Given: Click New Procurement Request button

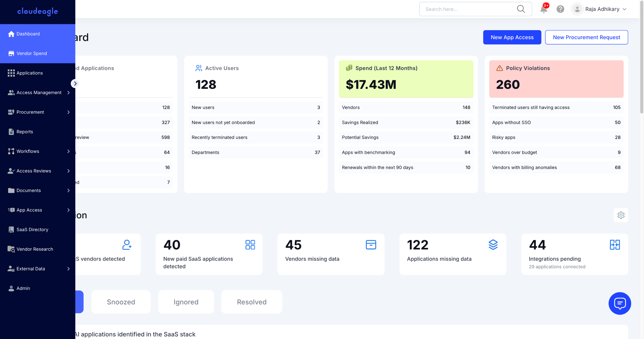Looking at the screenshot, I should [586, 37].
